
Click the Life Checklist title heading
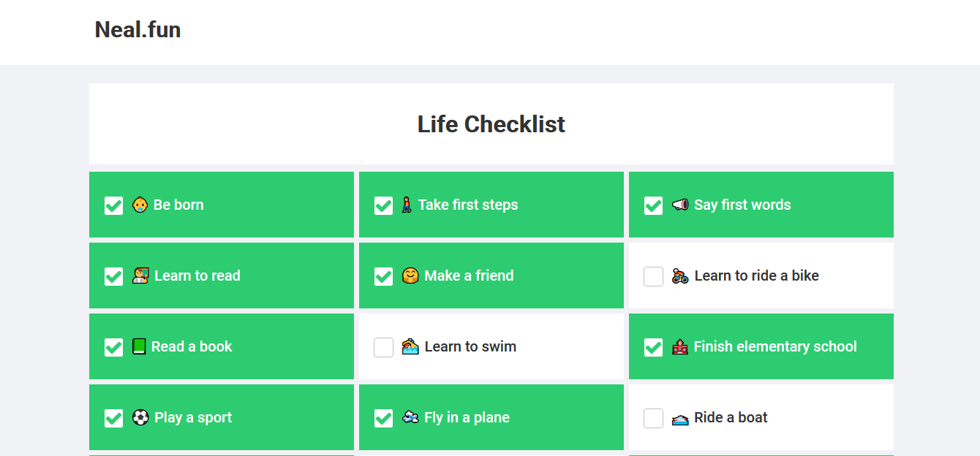tap(491, 124)
